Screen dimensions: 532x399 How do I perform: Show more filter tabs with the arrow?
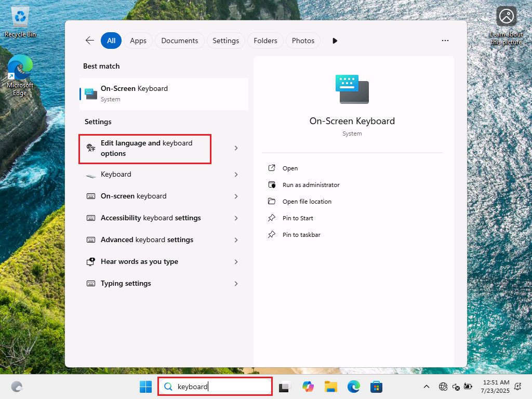[x=335, y=41]
